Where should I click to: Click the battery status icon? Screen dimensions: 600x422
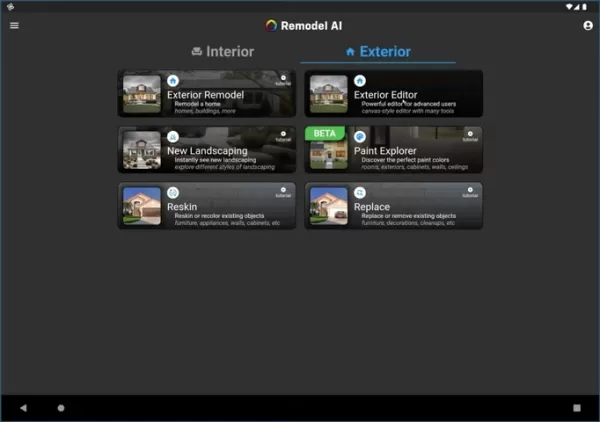tap(584, 7)
